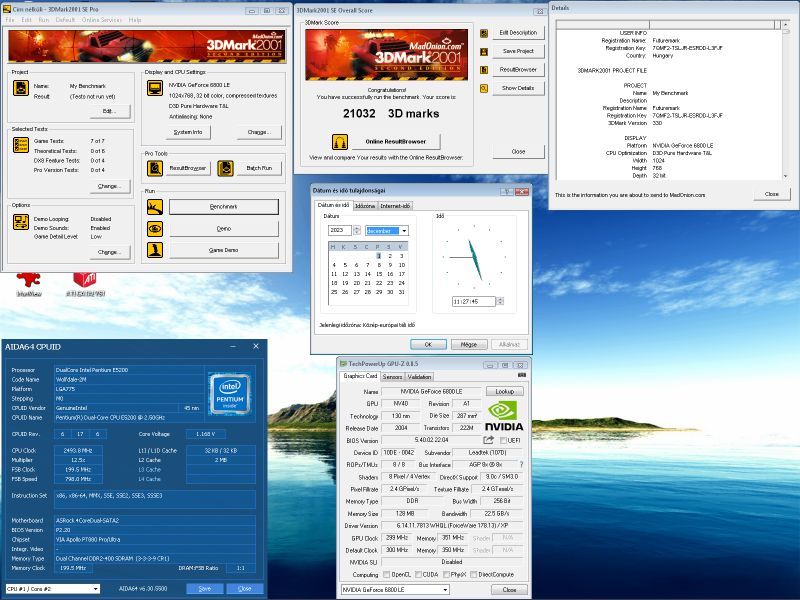Open the ATI CATALYST desktop icon
Viewport: 800px width, 600px height.
85,284
